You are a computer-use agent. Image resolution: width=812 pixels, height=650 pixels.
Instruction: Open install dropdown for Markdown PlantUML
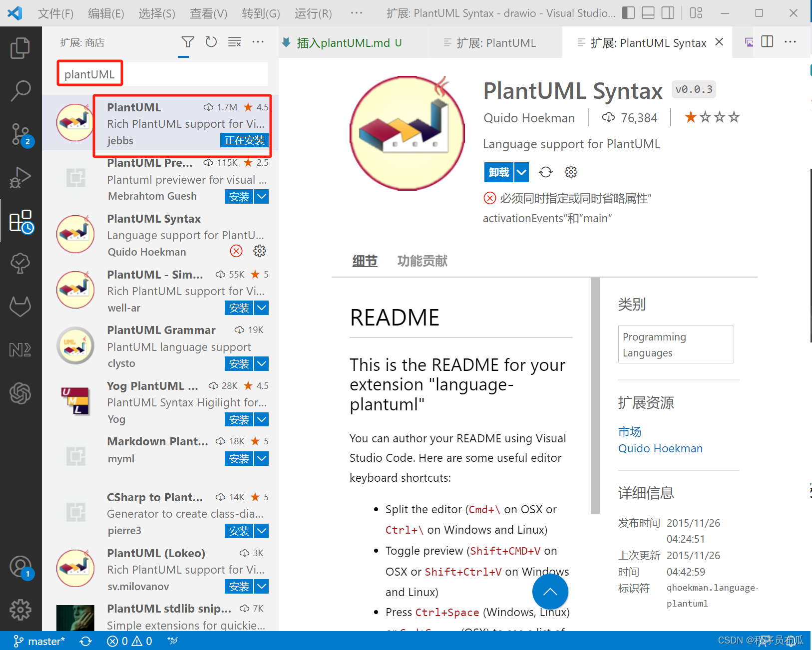point(262,458)
